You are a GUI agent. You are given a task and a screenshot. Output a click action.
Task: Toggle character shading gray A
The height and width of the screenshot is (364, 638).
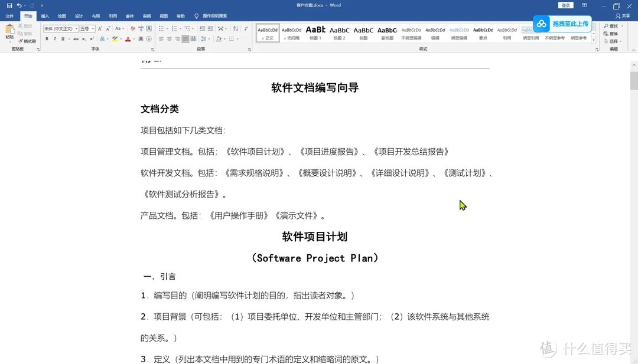(141, 39)
